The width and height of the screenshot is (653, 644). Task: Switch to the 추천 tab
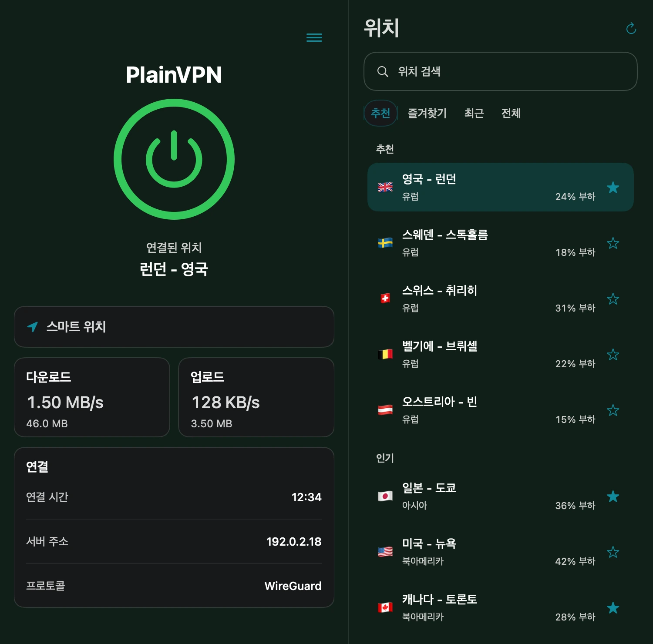[x=380, y=113]
